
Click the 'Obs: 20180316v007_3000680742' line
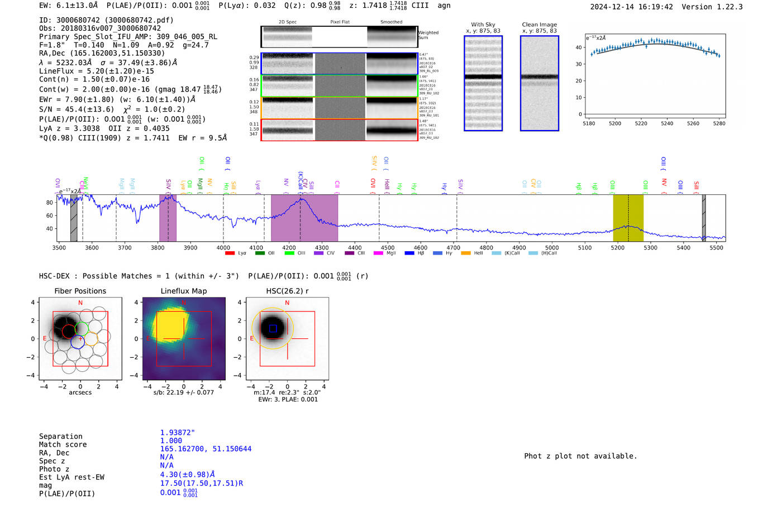100,28
